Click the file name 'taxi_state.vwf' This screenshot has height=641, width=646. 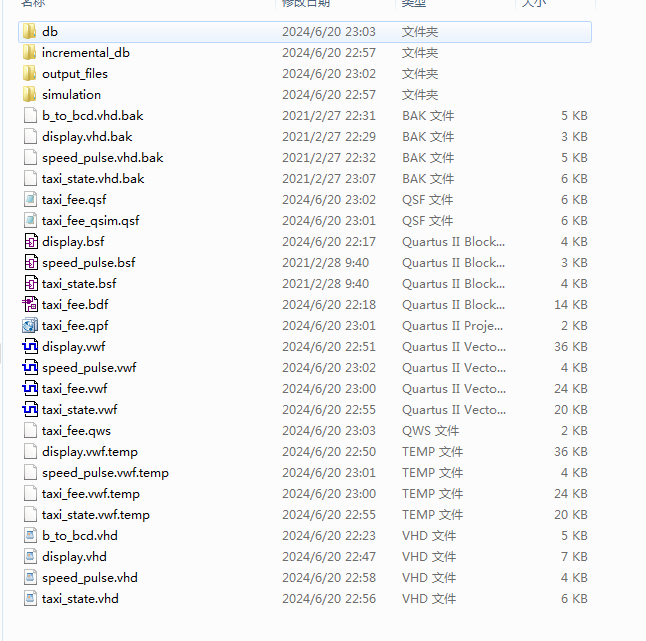point(79,410)
